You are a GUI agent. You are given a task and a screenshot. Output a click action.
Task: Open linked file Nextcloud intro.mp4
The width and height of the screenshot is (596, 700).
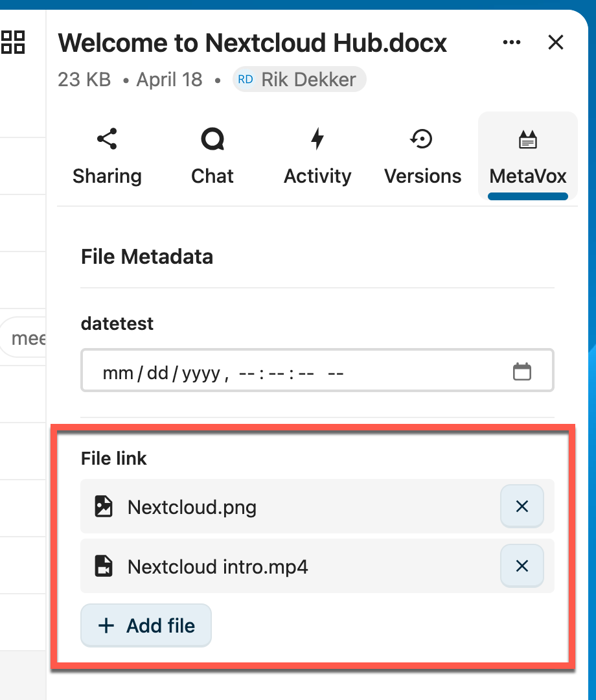coord(218,567)
